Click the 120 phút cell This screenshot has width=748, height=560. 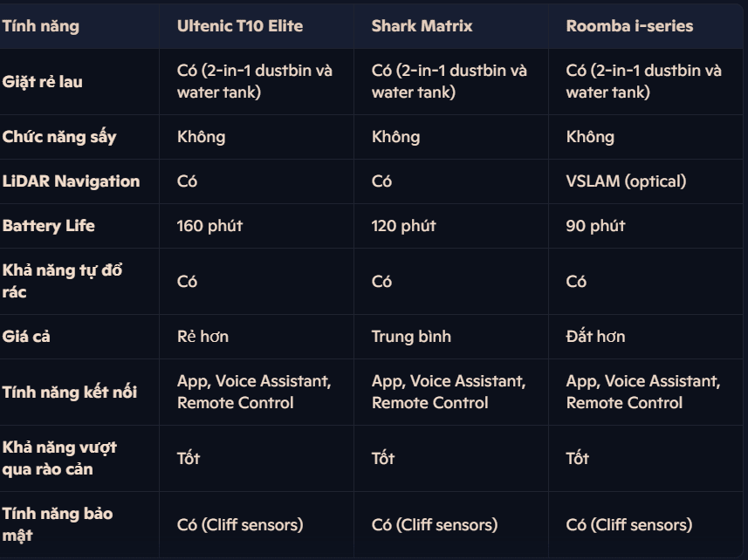[403, 226]
